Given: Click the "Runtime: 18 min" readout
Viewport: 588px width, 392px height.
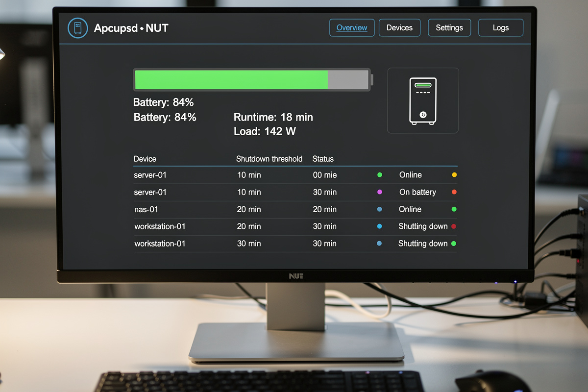Looking at the screenshot, I should click(273, 117).
